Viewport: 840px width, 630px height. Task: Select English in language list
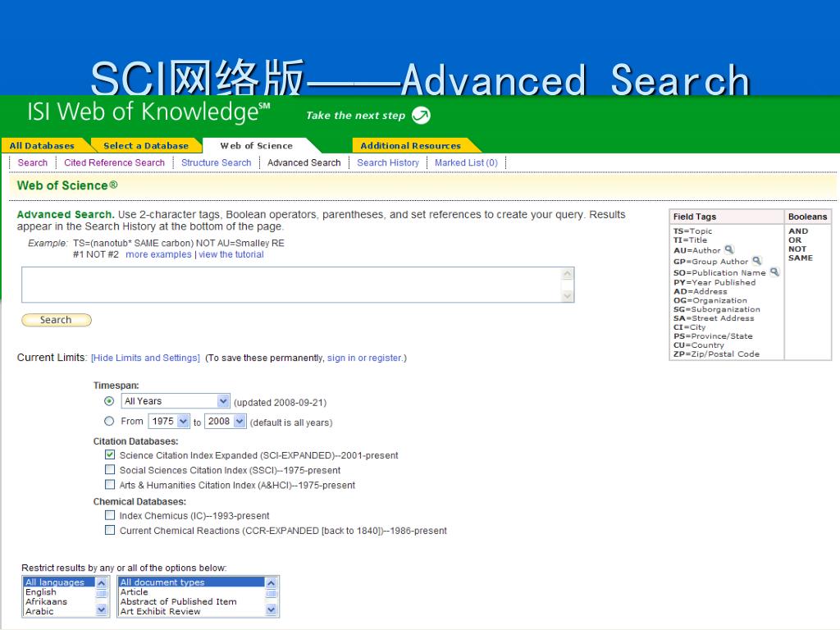[x=59, y=592]
